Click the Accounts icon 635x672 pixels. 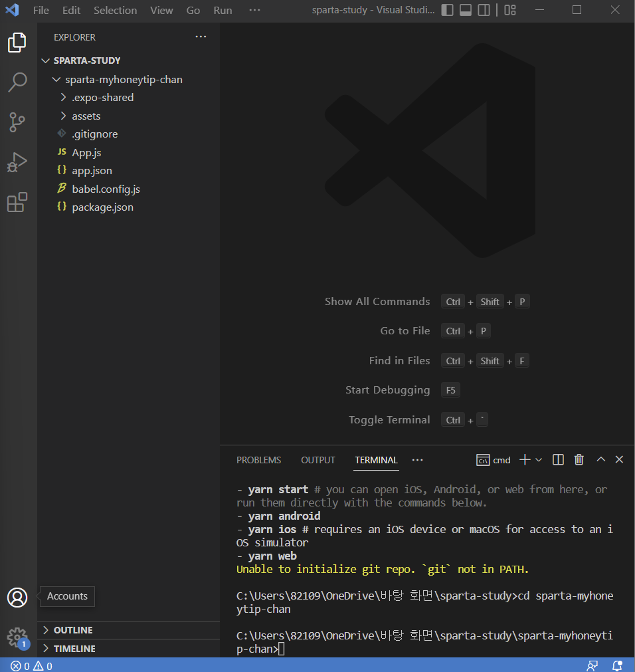17,598
